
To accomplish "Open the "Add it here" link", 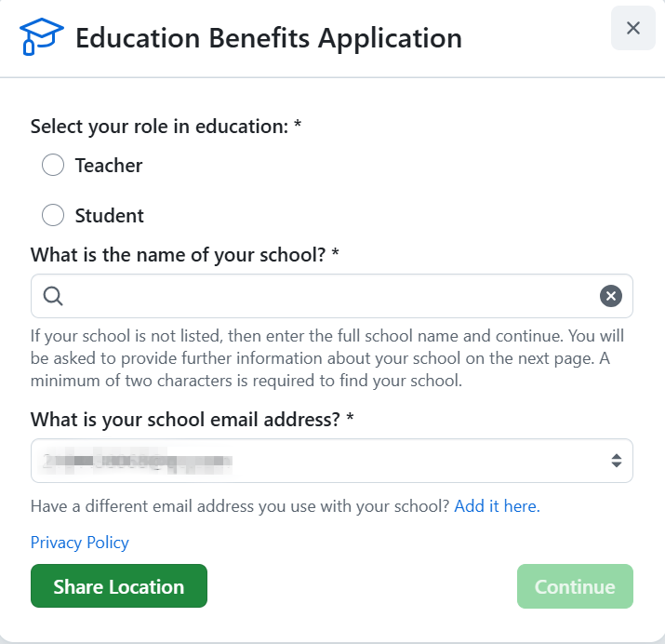I will (497, 506).
